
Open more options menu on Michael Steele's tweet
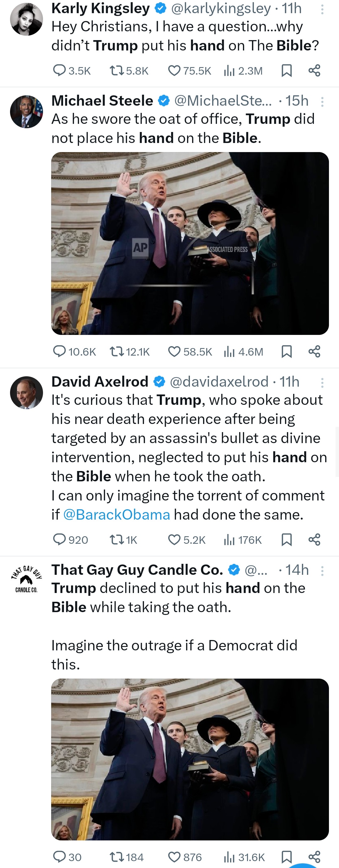[x=322, y=101]
